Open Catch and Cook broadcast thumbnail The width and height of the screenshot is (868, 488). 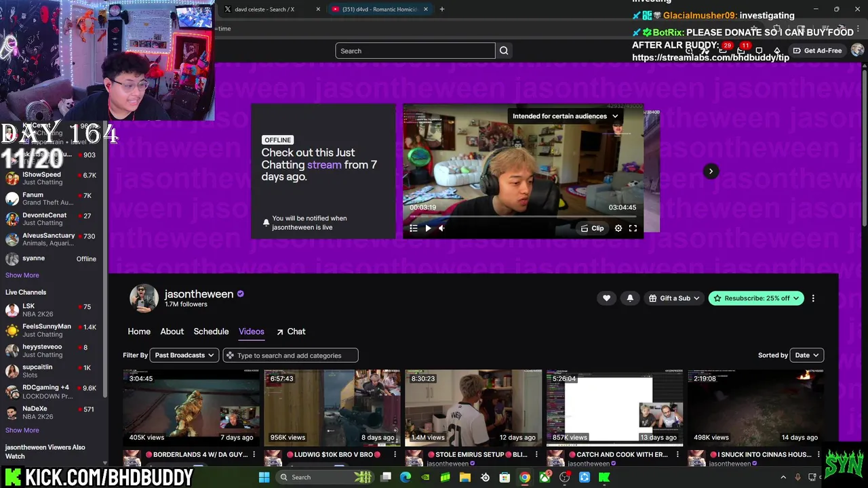tap(614, 407)
